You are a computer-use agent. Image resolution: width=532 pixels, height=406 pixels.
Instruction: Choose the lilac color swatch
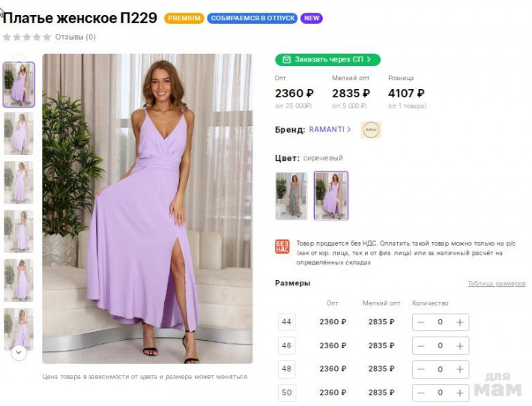(x=330, y=196)
